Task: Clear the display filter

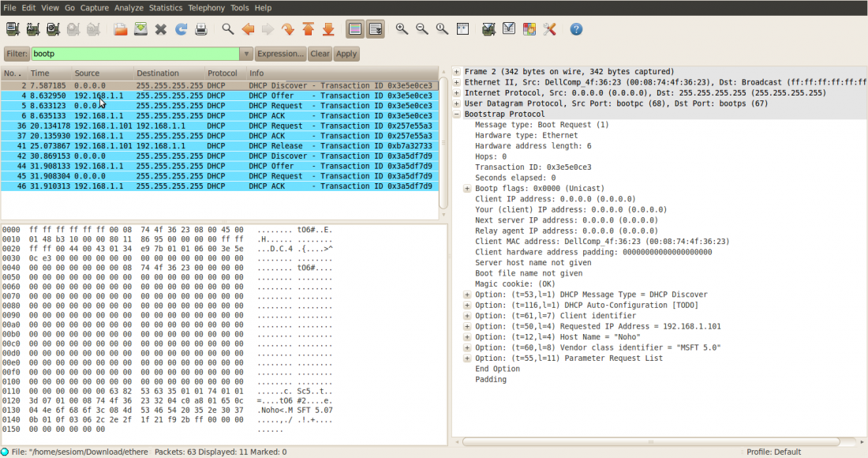Action: point(320,54)
